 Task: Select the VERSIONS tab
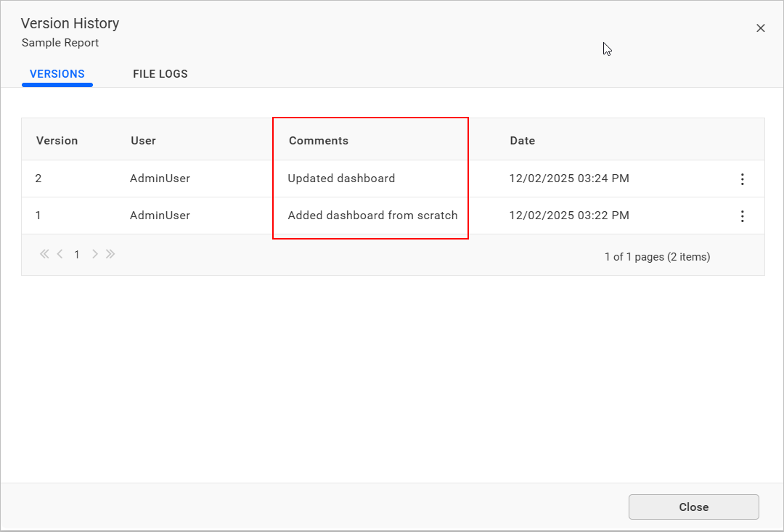(x=57, y=74)
